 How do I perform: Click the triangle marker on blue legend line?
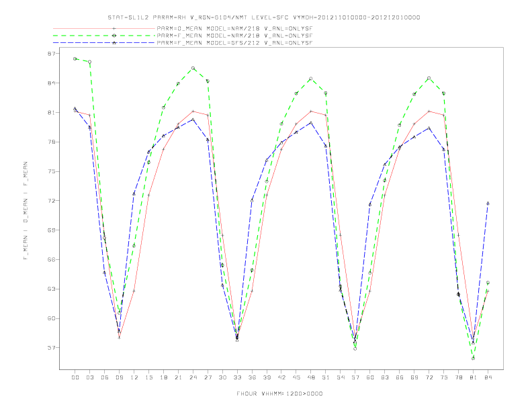(114, 43)
